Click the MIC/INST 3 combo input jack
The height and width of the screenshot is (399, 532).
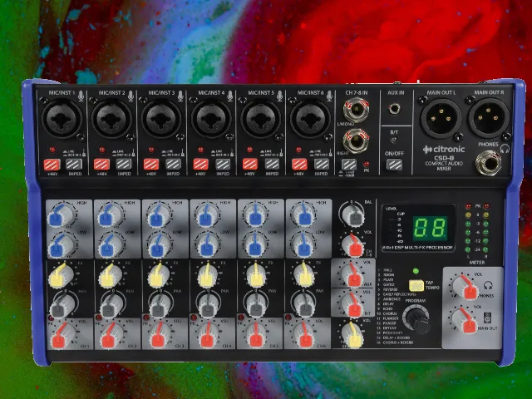160,122
